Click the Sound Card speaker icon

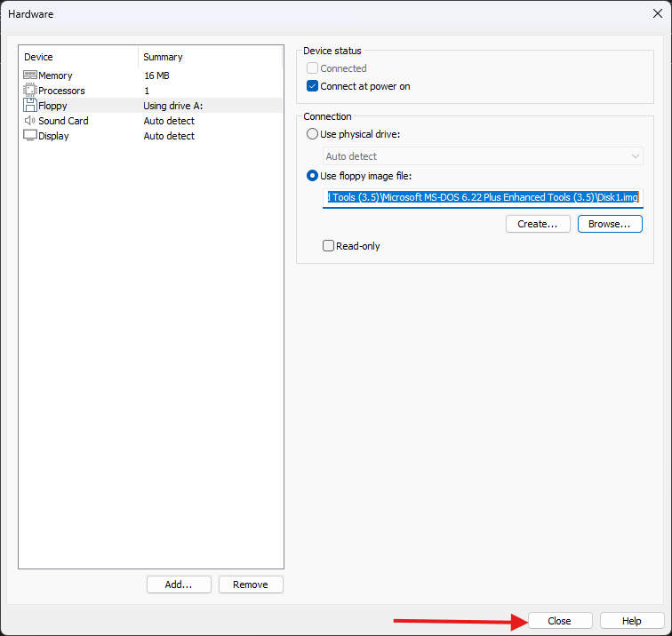[x=30, y=121]
